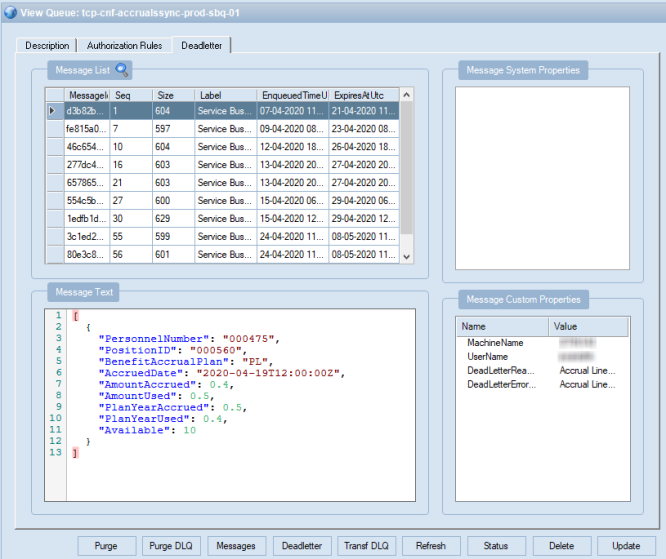Switch to the Description tab

pyautogui.click(x=47, y=46)
